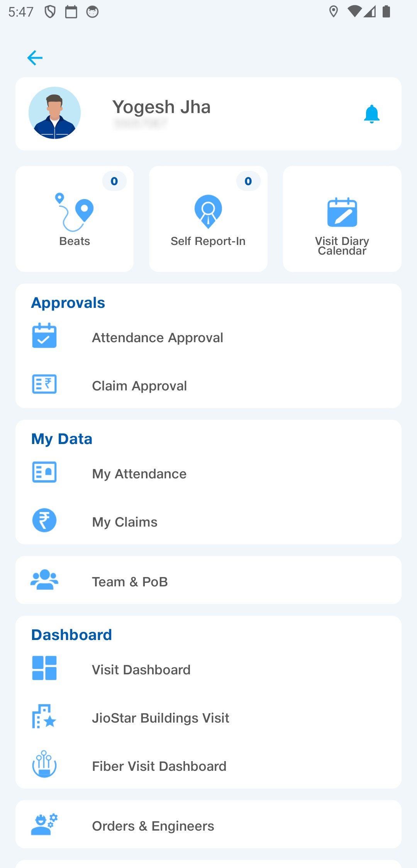417x868 pixels.
Task: Open My Attendance
Action: pos(139,474)
